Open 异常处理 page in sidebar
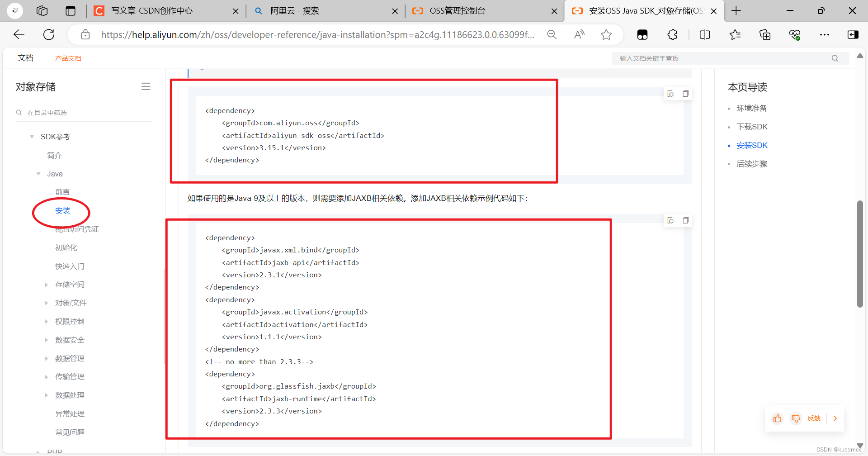This screenshot has width=868, height=456. 70,414
